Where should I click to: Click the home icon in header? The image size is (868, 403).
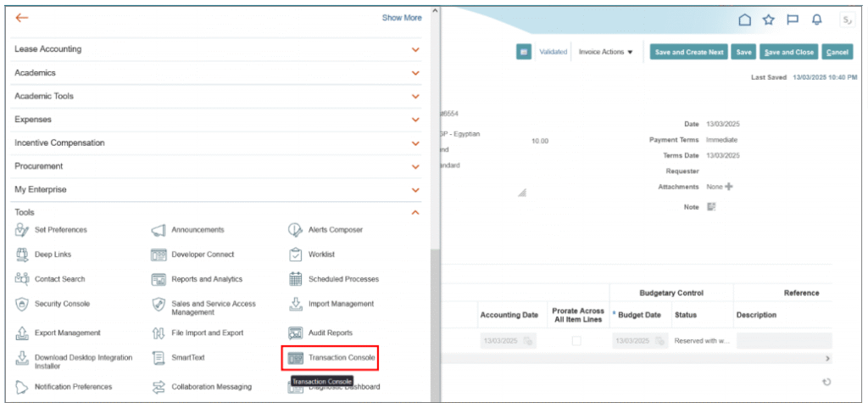[745, 20]
